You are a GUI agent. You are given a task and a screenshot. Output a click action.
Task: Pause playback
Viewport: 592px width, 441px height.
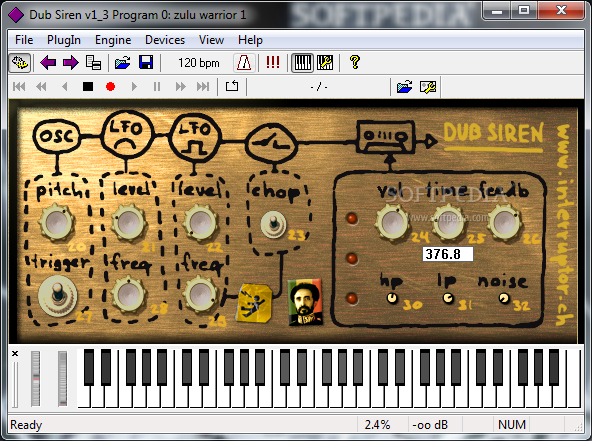(157, 86)
